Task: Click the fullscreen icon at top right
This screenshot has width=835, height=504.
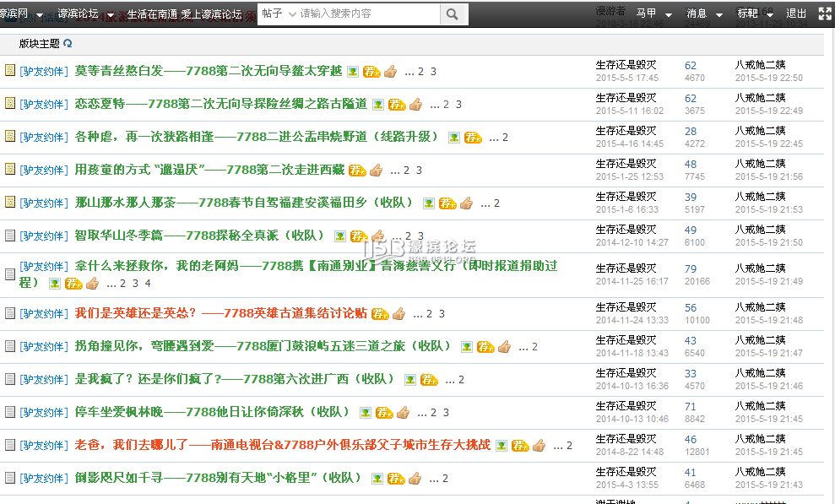Action: pyautogui.click(x=823, y=13)
